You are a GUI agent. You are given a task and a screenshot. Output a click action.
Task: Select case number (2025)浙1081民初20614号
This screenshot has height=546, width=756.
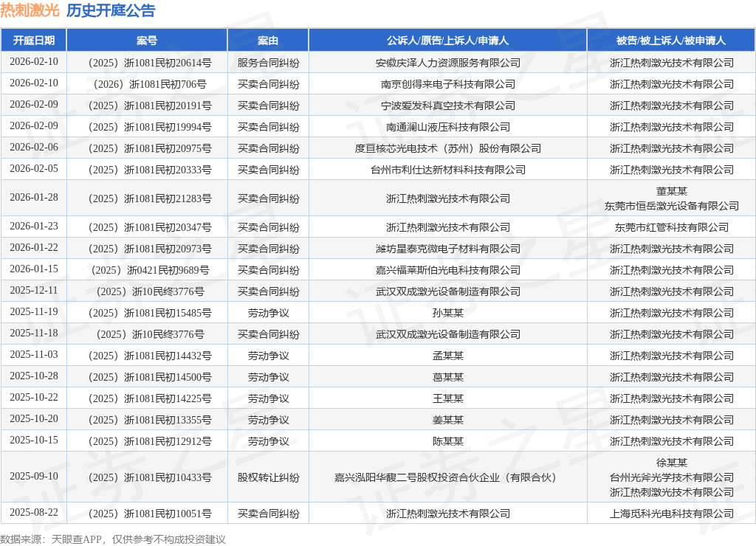(150, 63)
